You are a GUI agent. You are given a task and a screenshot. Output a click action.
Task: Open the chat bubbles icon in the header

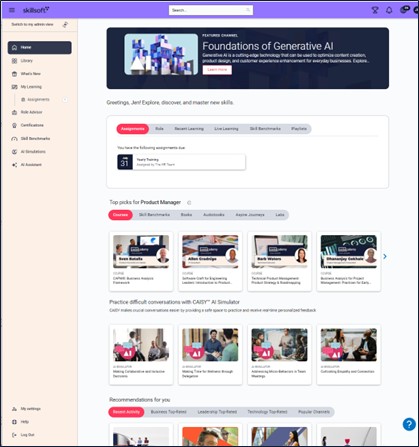pyautogui.click(x=404, y=10)
